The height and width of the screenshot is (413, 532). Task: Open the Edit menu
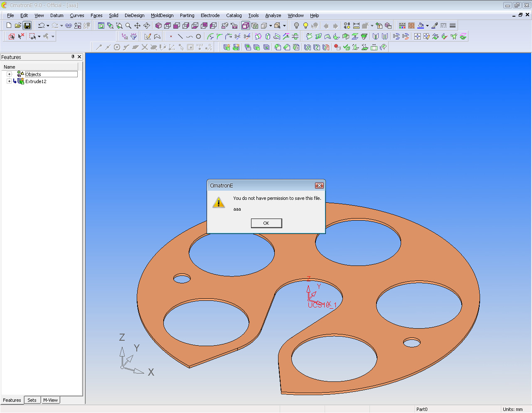[24, 15]
